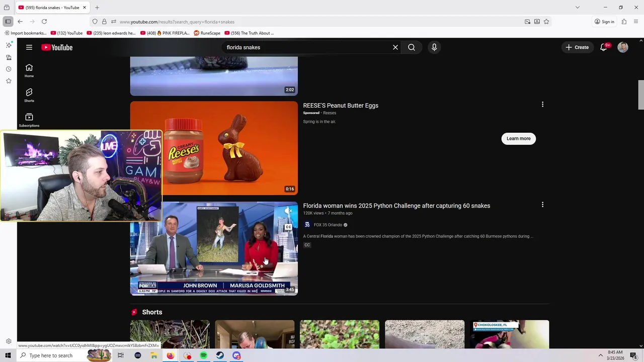Click the Shorts section heading

click(x=152, y=312)
